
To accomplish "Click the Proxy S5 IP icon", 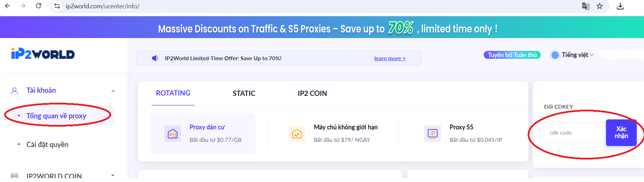I will point(433,134).
